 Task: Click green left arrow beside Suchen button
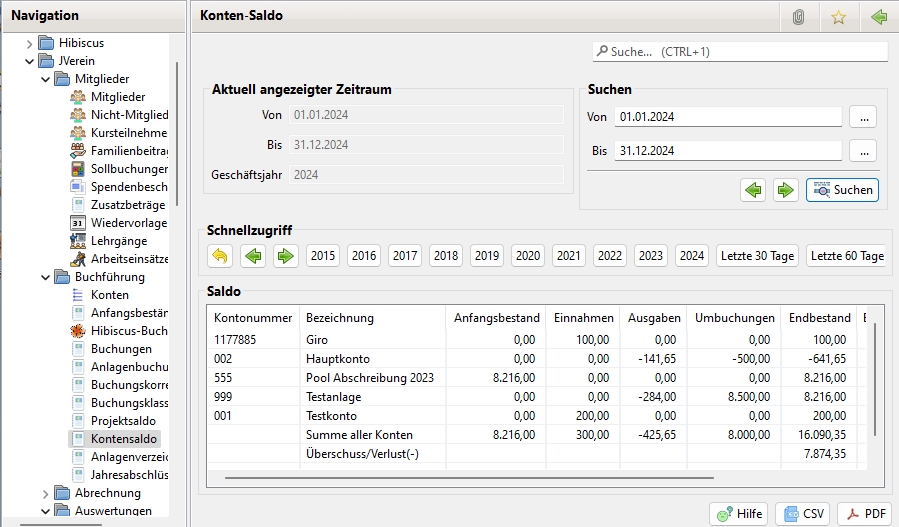pyautogui.click(x=753, y=190)
